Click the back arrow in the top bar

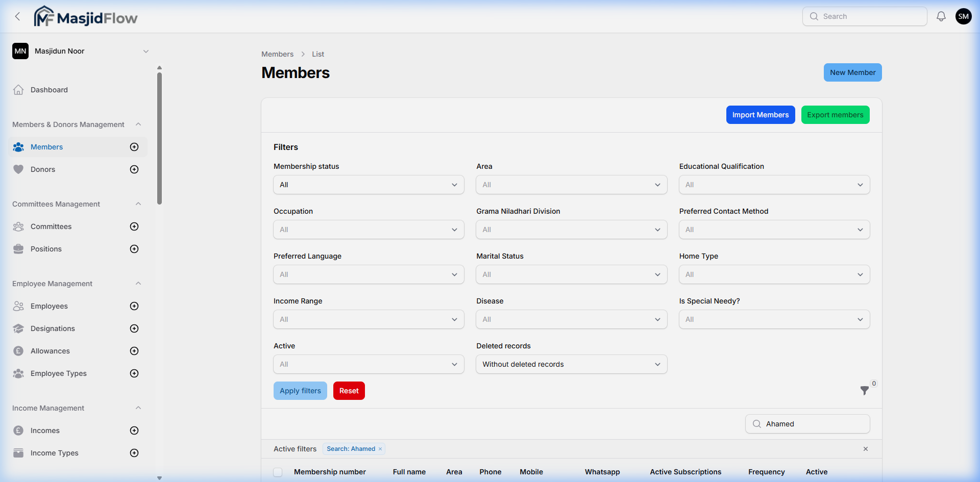pyautogui.click(x=17, y=16)
